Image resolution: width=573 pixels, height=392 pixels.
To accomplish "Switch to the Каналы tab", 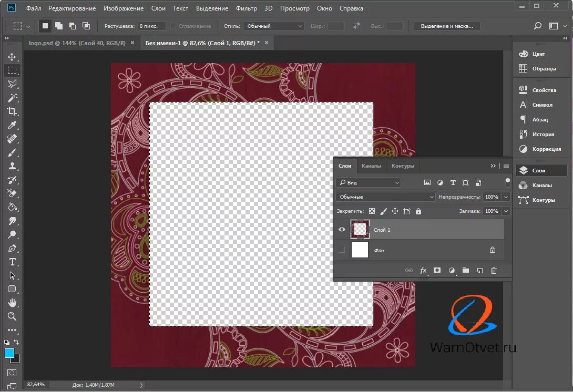I will click(x=371, y=166).
